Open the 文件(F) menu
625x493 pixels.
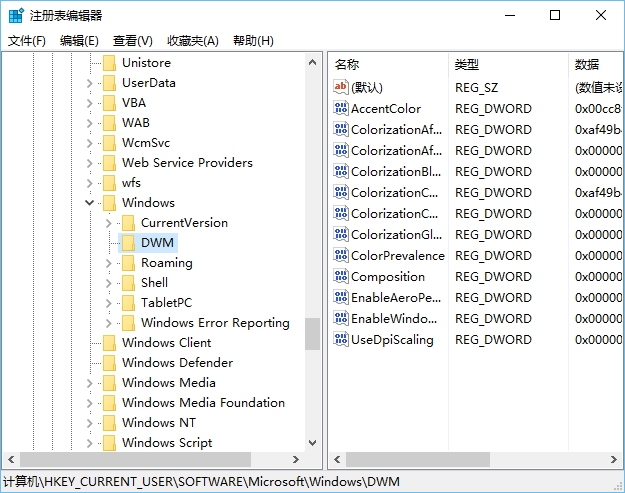[27, 41]
